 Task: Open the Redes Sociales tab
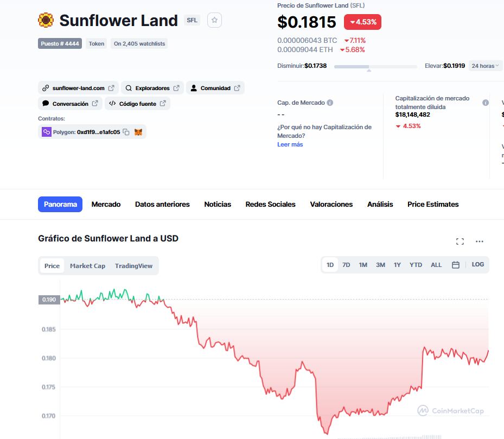tap(270, 205)
